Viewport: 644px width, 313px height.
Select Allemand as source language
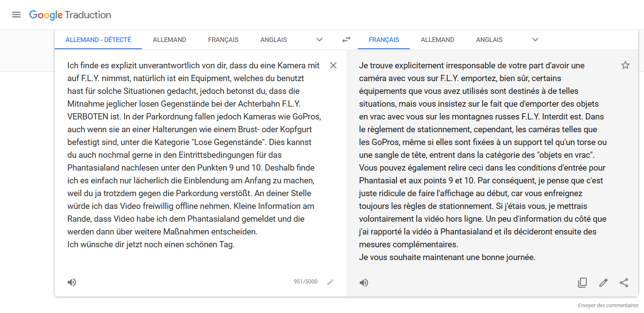169,40
